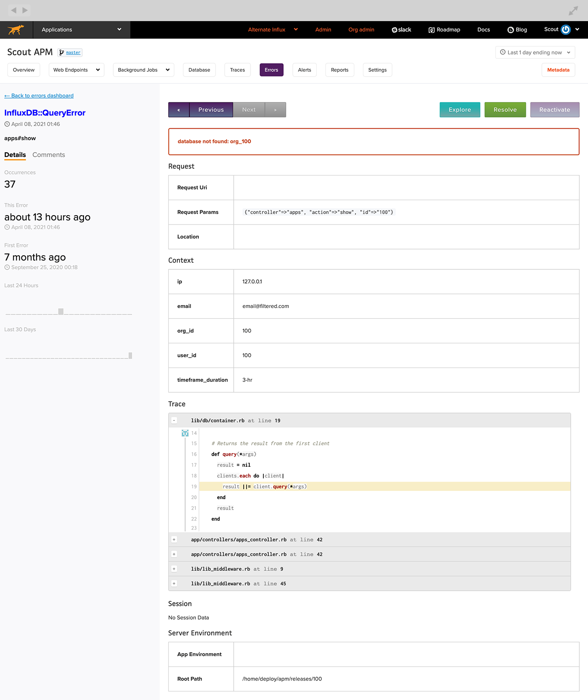Open the Admin link
Viewport: 588px width, 700px height.
[x=323, y=30]
